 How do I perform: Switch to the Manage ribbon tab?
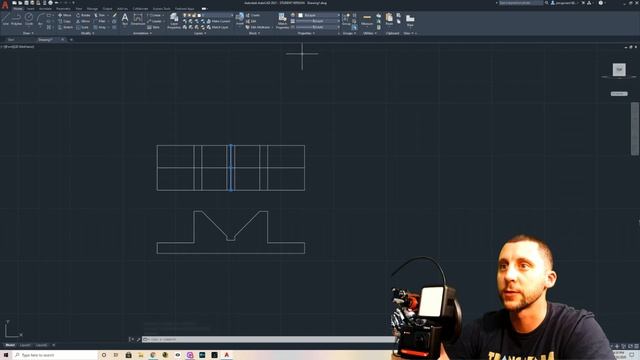pos(92,9)
